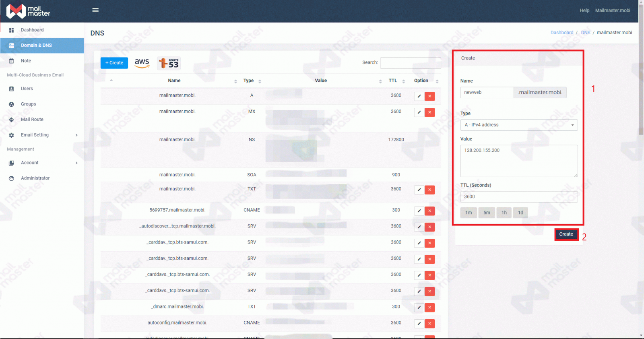Click the Dashboard sidebar icon
This screenshot has width=644, height=339.
pos(11,30)
